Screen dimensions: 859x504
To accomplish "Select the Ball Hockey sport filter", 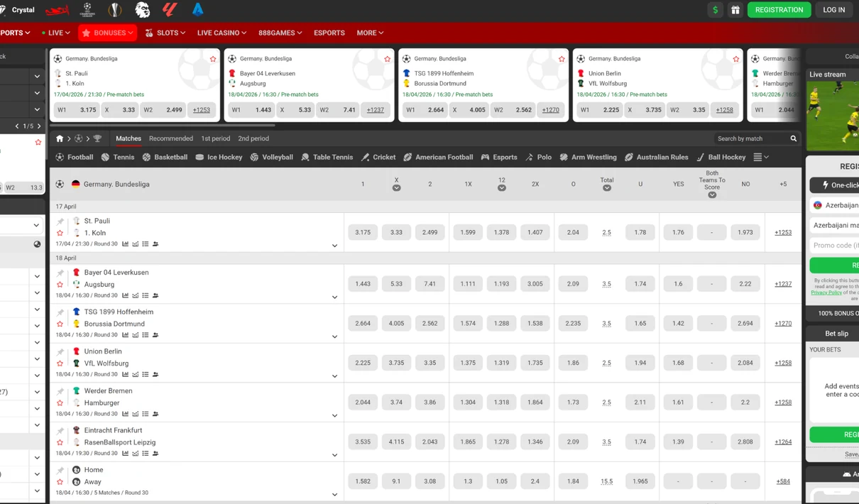I will pyautogui.click(x=721, y=157).
